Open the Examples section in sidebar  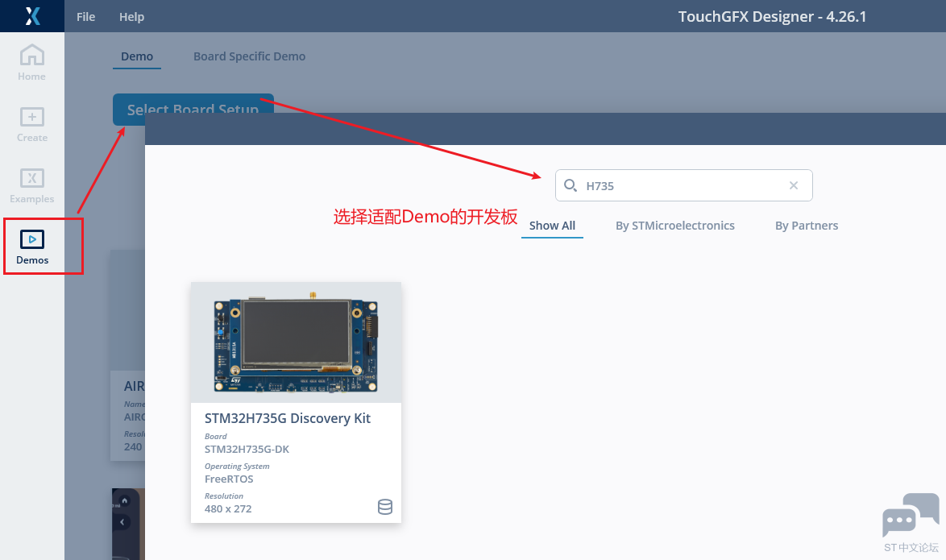point(32,186)
